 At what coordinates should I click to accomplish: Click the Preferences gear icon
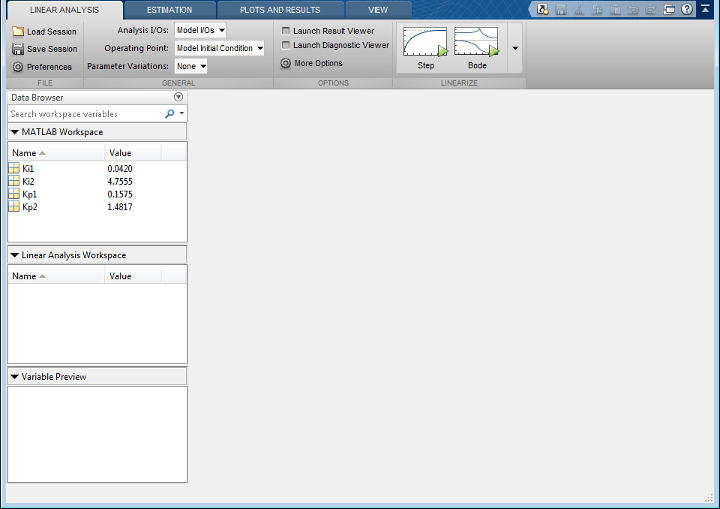tap(18, 67)
